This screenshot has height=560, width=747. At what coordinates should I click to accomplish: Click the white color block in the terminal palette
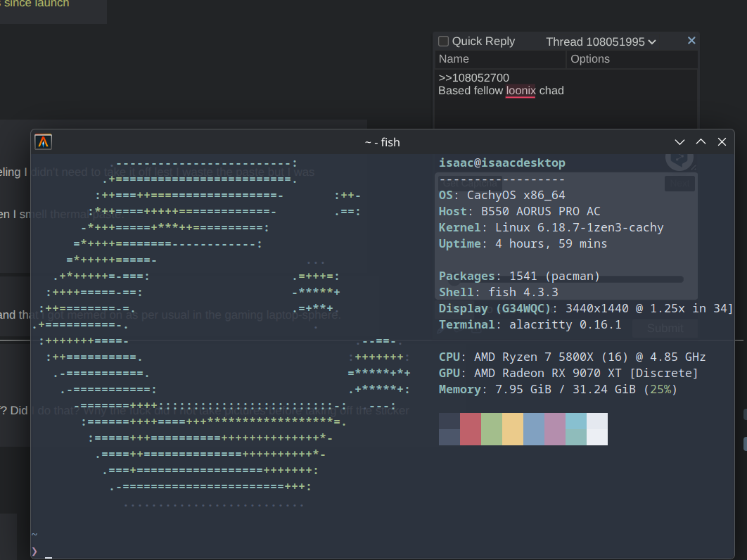(597, 429)
